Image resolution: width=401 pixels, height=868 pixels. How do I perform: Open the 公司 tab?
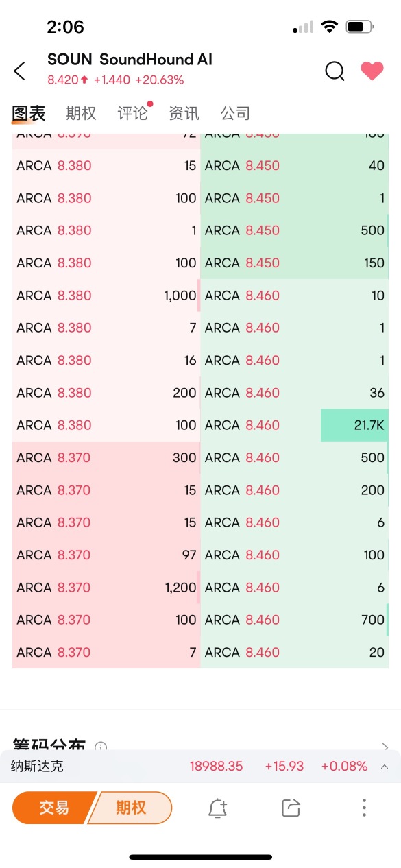(235, 113)
